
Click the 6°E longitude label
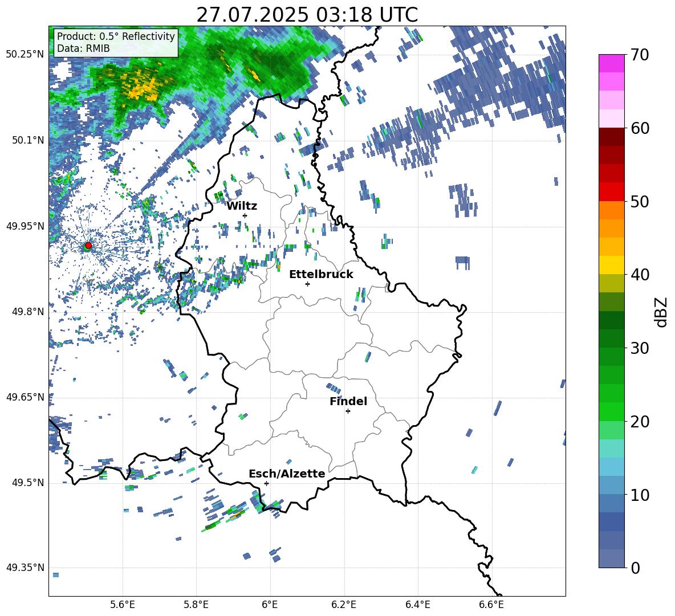270,605
